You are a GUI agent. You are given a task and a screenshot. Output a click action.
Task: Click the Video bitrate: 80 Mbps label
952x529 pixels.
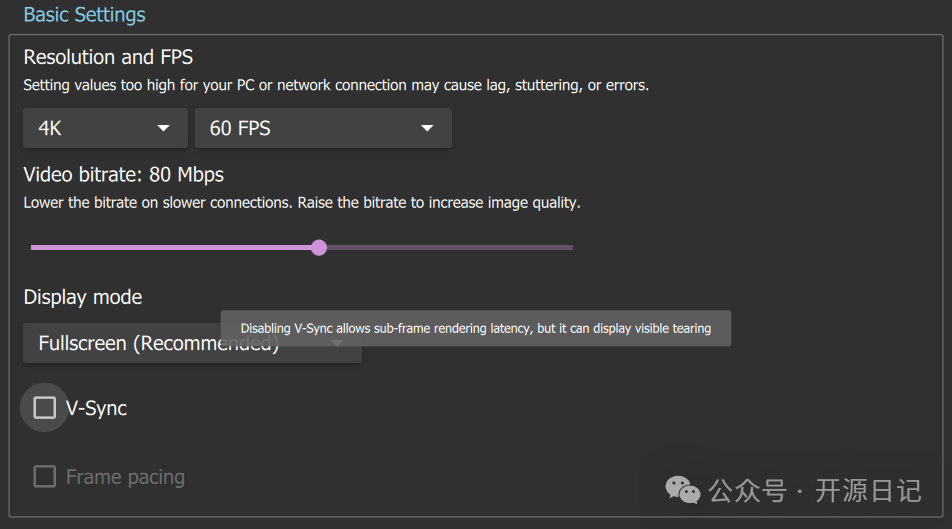click(123, 174)
